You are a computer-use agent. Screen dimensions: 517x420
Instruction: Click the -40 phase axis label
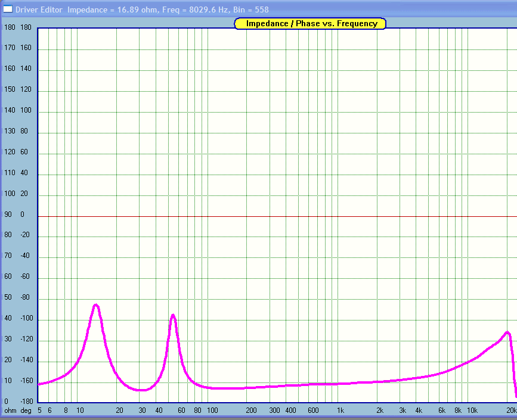click(25, 256)
